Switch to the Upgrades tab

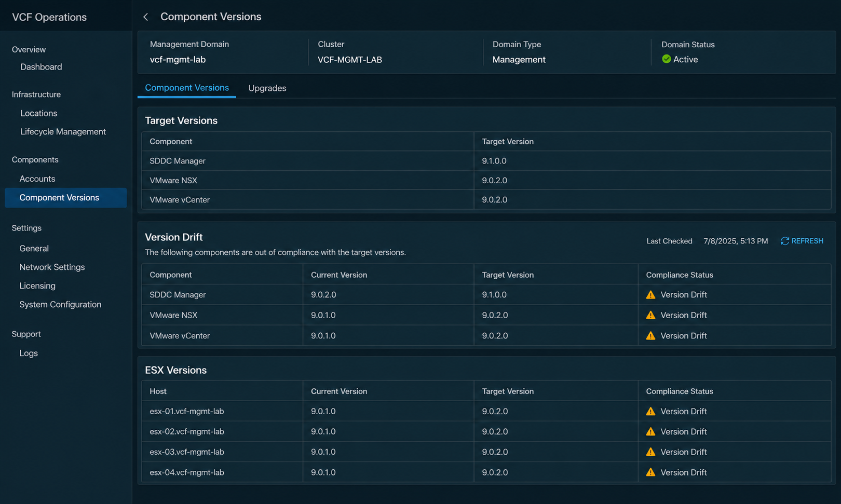tap(267, 88)
